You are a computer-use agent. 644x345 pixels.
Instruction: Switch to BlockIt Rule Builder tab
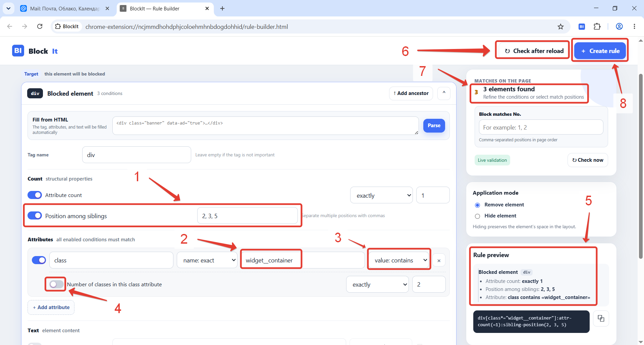[x=165, y=8]
